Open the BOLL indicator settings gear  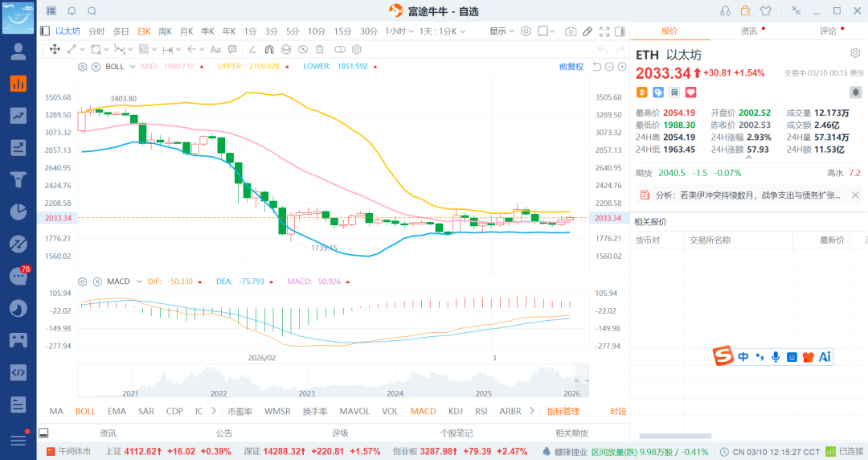click(83, 67)
